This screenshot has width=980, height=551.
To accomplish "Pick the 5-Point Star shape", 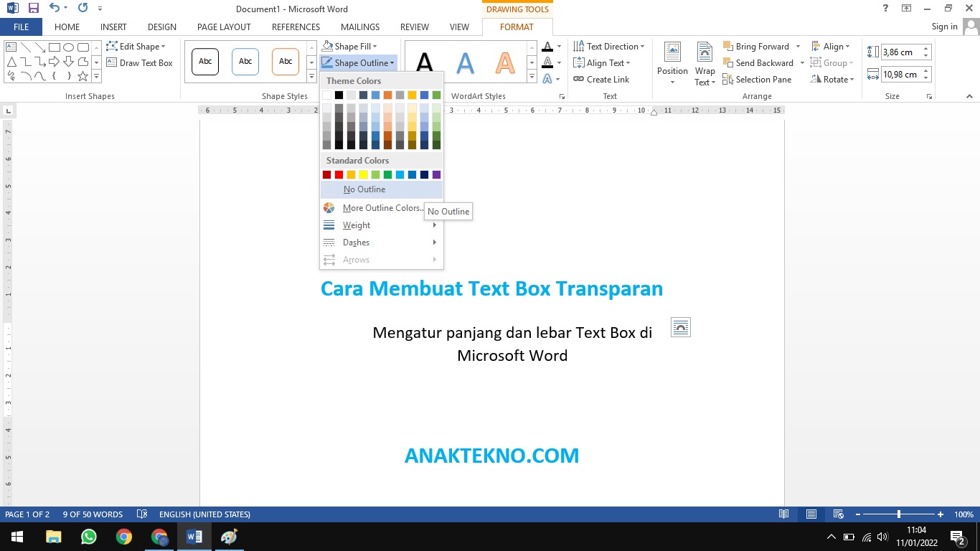I will 83,76.
